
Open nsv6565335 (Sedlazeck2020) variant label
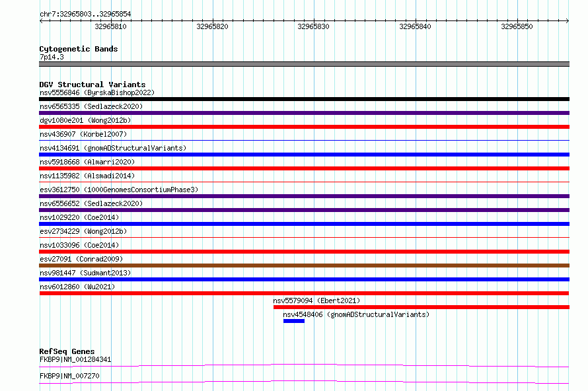91,106
